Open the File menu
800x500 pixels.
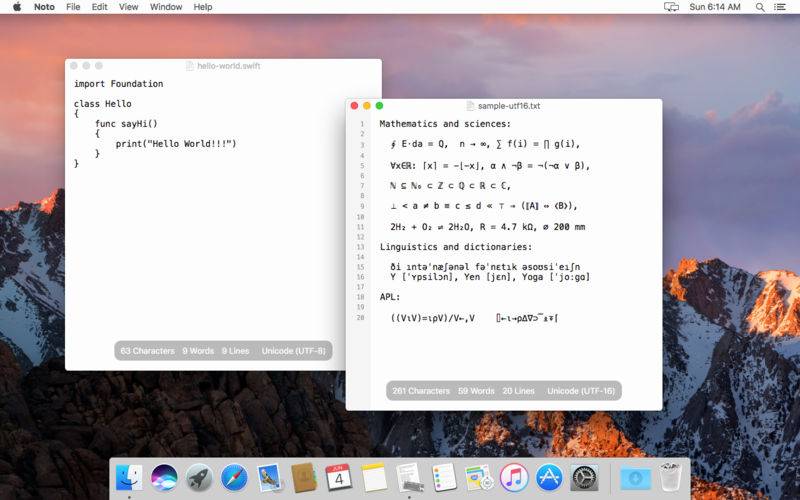coord(73,7)
